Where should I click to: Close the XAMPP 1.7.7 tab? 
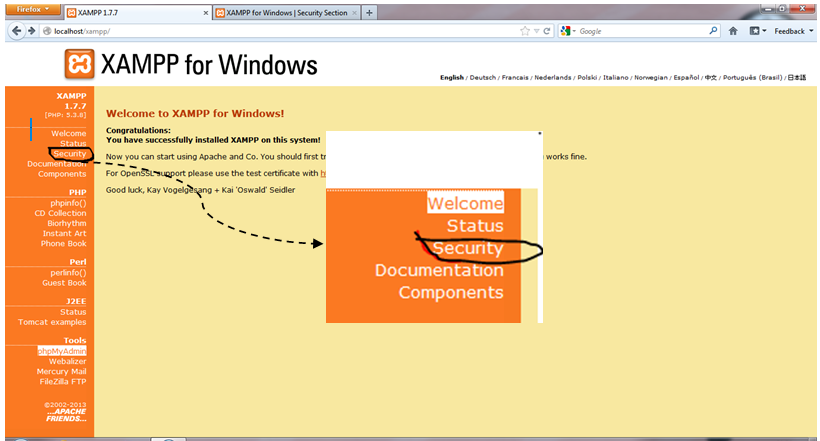206,13
